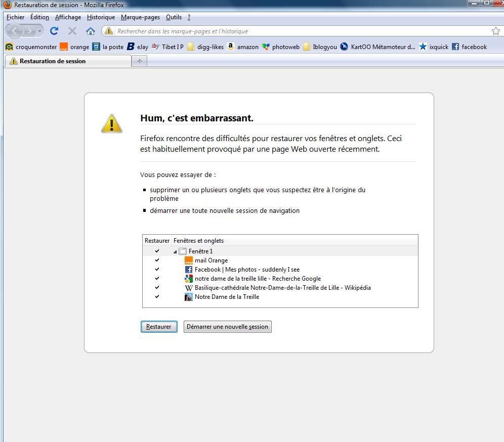The image size is (504, 442).
Task: Click the Stop loading X icon
Action: point(72,31)
